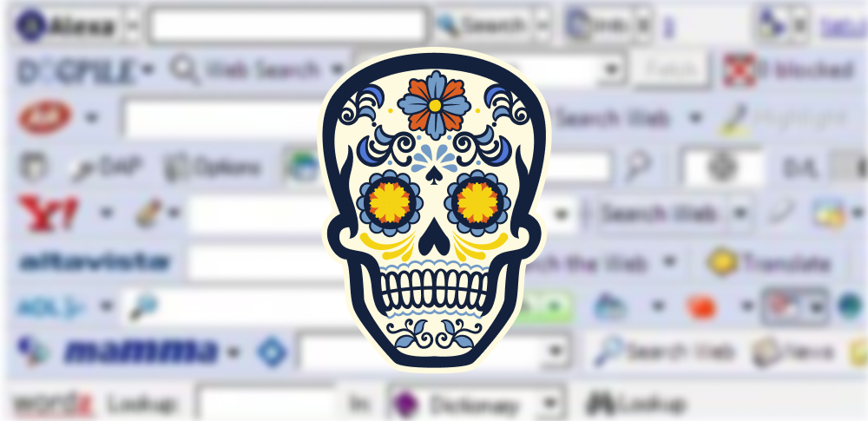Screen dimensions: 868x421
Task: Click Search Web in the Yahoo toolbar
Action: (660, 214)
